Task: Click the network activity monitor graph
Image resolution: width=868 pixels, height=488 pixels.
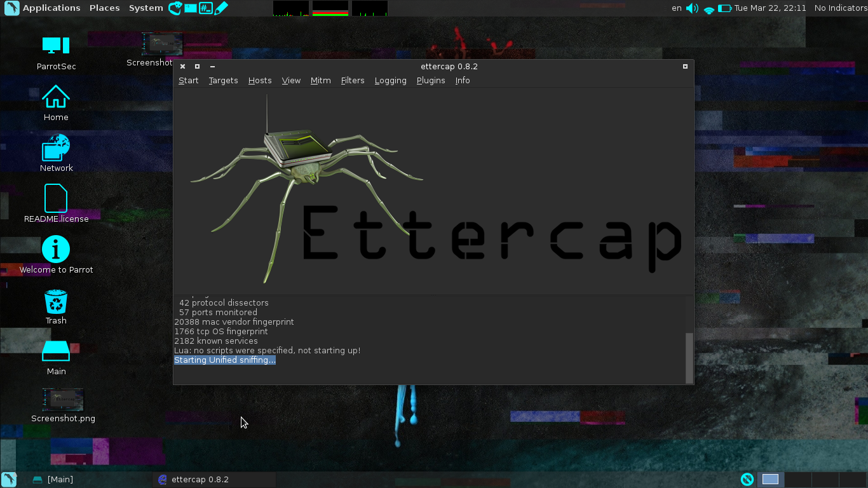Action: tap(370, 8)
